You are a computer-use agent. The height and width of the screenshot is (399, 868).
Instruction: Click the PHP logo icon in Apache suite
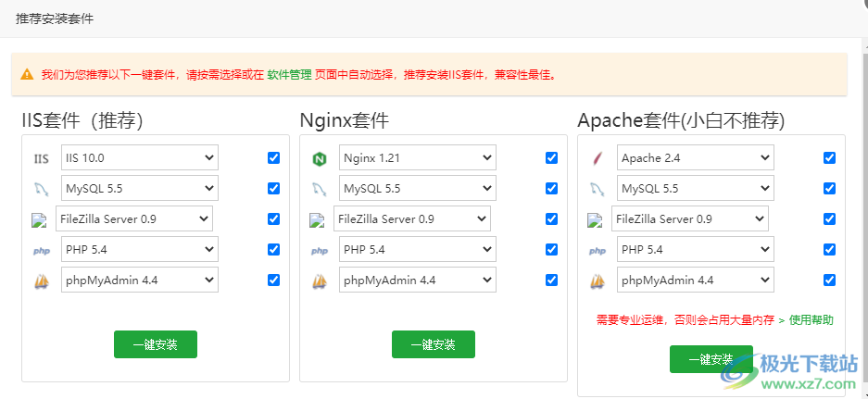(x=598, y=251)
